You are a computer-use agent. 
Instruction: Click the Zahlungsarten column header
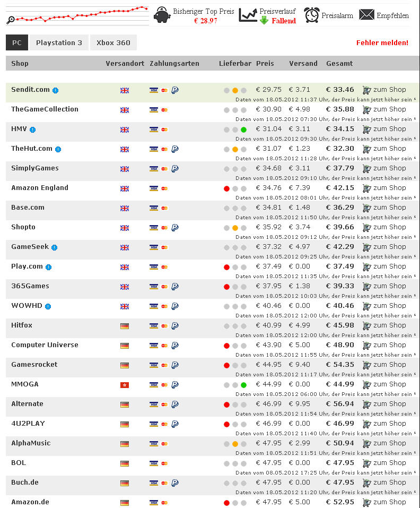(x=174, y=64)
